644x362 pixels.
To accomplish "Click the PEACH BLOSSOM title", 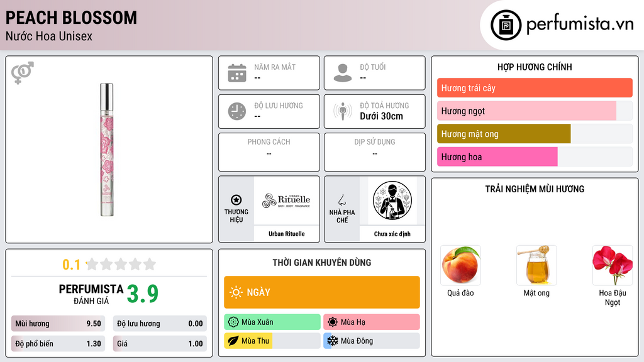I will [x=71, y=18].
